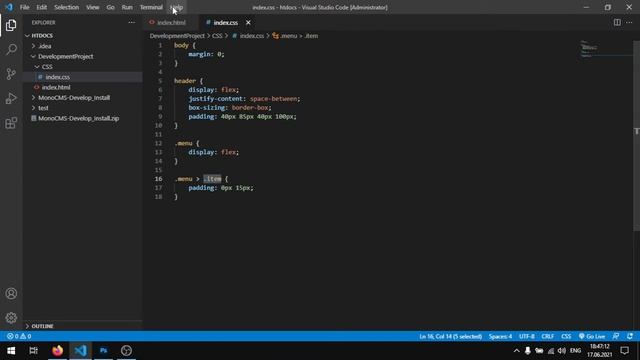Image resolution: width=640 pixels, height=360 pixels.
Task: Click Ln 16, Col 14 cursor position status
Action: (x=451, y=336)
